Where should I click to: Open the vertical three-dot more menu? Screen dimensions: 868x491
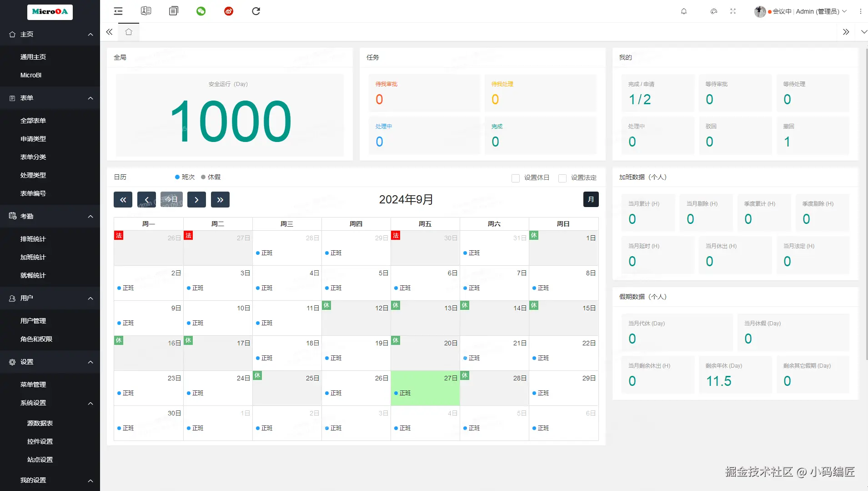click(861, 11)
